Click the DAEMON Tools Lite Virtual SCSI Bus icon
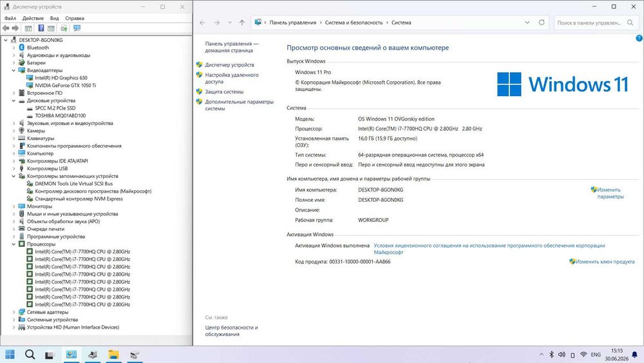644x363 pixels. (30, 184)
